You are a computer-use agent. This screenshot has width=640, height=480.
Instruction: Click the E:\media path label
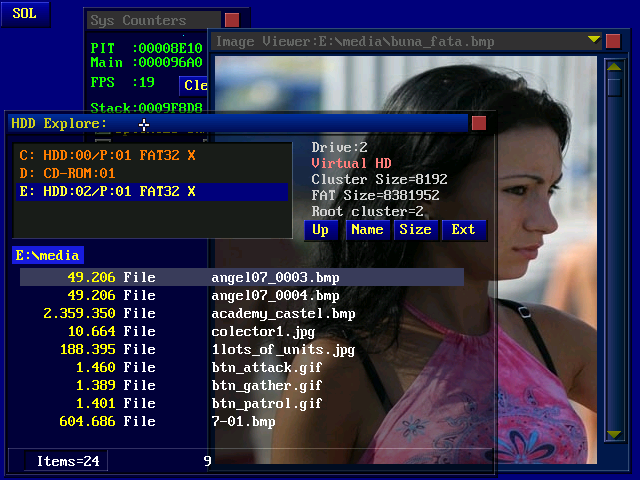(x=48, y=255)
